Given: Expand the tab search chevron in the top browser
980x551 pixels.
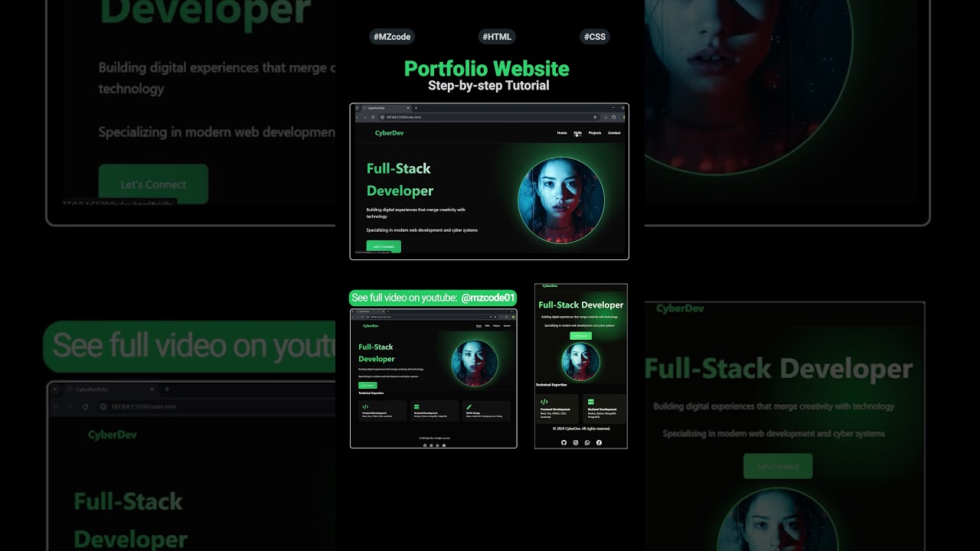Looking at the screenshot, I should (x=358, y=108).
